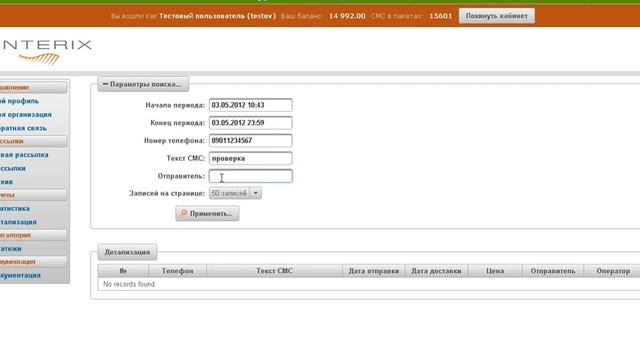Screen dimensions: 640x360
Task: Click the Бухгалтерия sidebar section header
Action: click(x=33, y=235)
